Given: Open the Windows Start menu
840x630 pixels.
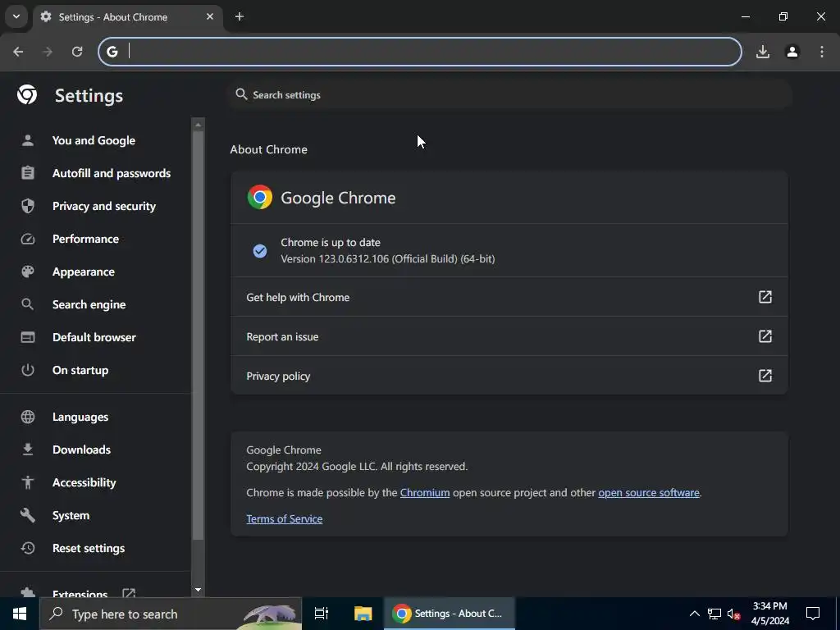Looking at the screenshot, I should 20,614.
